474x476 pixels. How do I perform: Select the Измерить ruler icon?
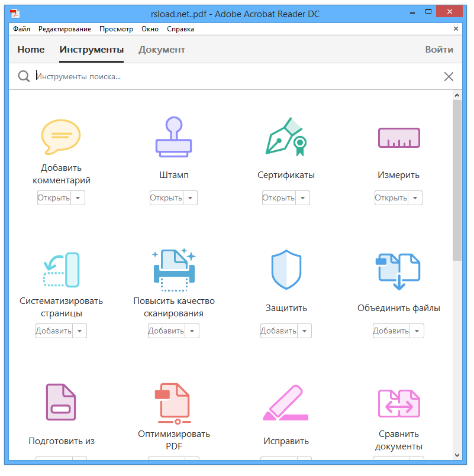[399, 138]
